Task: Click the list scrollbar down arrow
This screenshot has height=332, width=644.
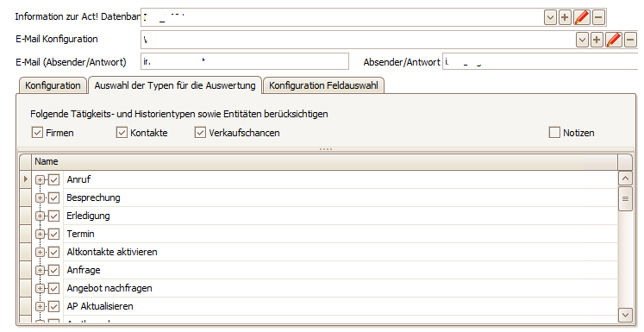Action: 625,315
